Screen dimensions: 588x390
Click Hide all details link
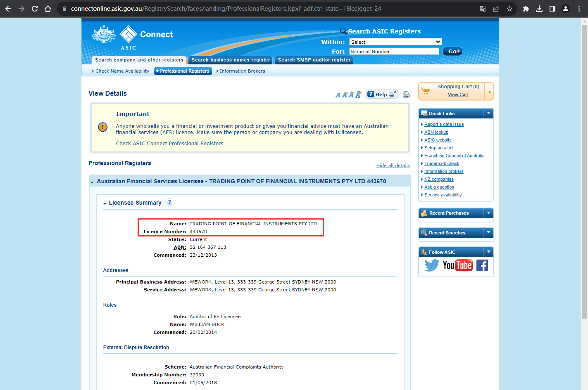(393, 165)
